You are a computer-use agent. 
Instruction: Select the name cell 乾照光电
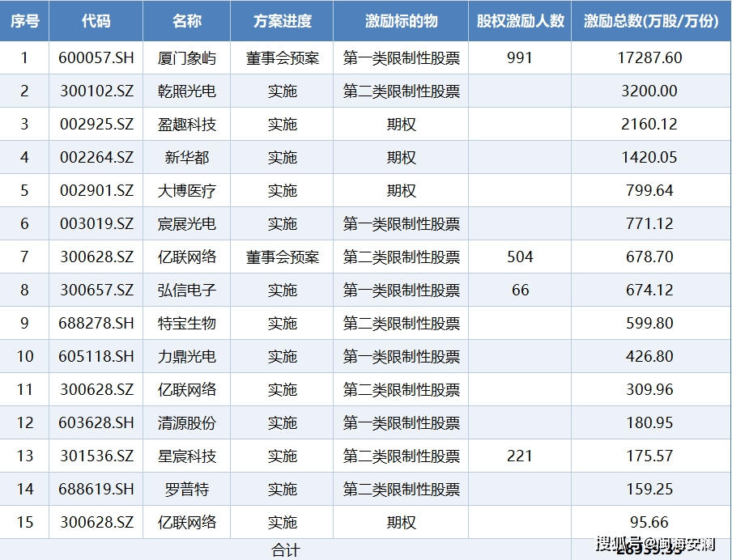pos(187,91)
